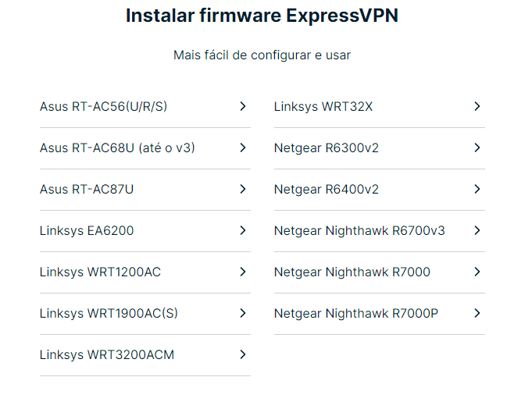
Task: Open Netgear R6300v2 firmware entry text
Action: [x=327, y=148]
